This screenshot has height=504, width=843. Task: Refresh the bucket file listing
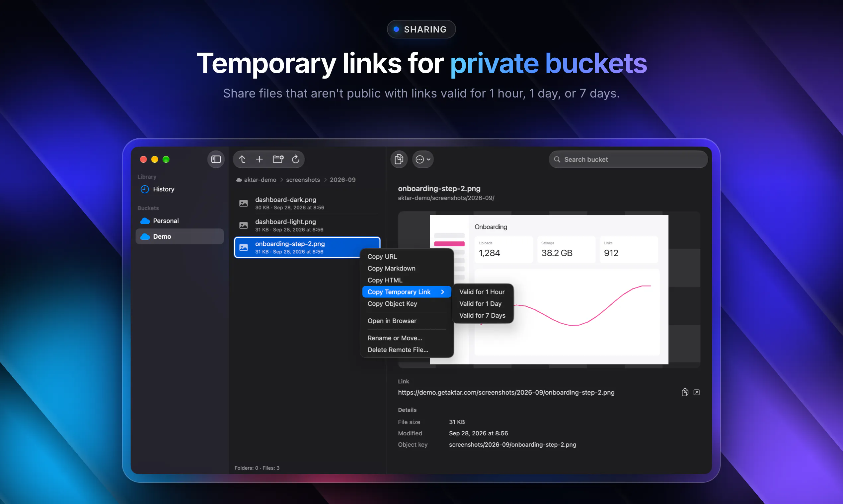[x=296, y=159]
